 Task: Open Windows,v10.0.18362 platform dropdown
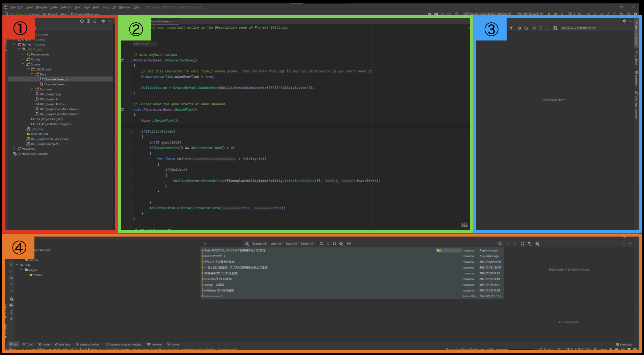(x=578, y=28)
